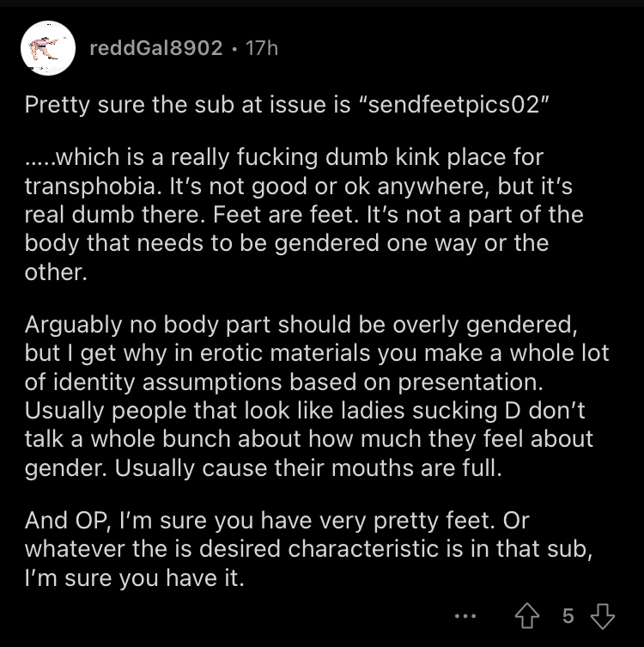Click "And OP," at the start of the final paragraph

coord(69,521)
